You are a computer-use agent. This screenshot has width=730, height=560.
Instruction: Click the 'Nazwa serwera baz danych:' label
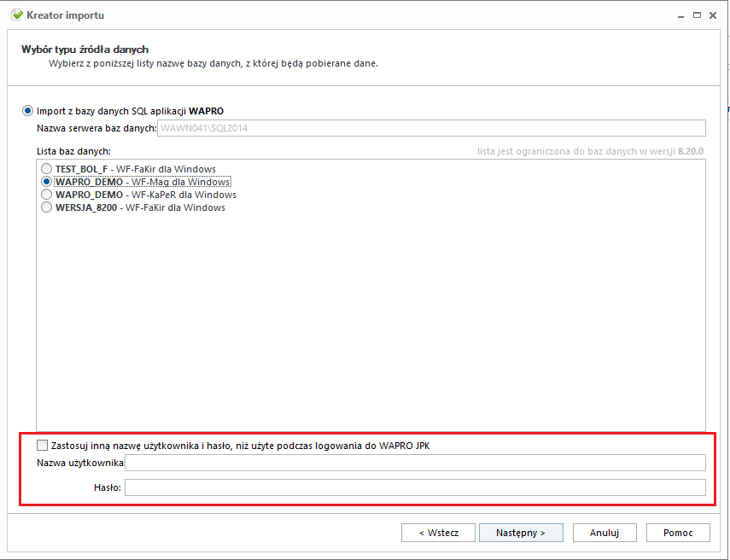tap(96, 128)
